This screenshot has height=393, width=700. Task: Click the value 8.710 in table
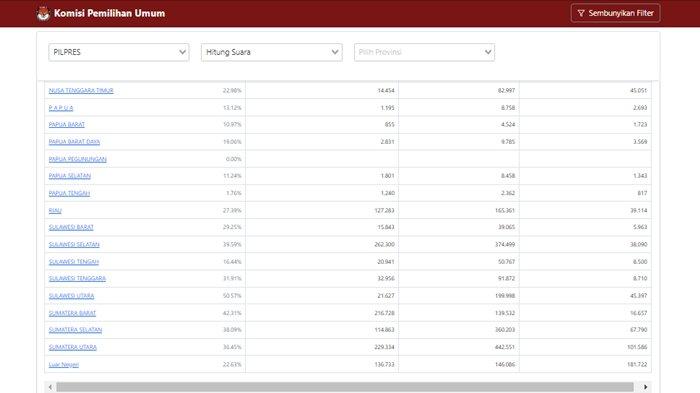click(640, 279)
